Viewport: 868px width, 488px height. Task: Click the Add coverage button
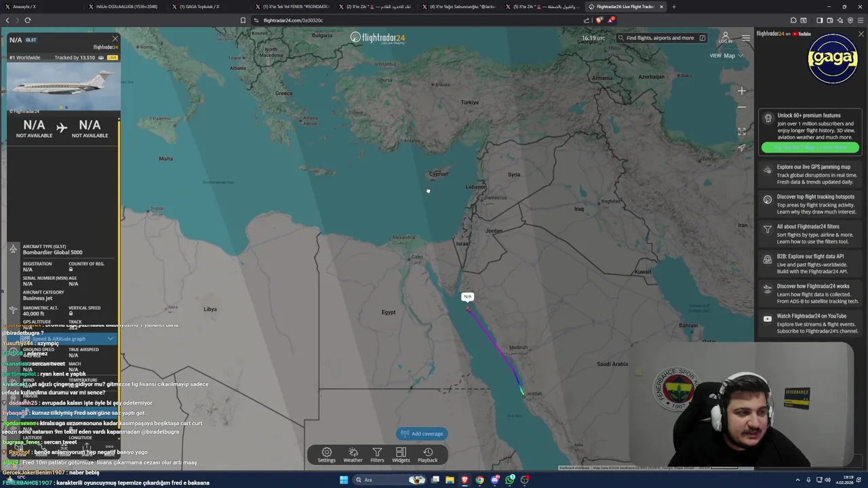click(x=422, y=434)
